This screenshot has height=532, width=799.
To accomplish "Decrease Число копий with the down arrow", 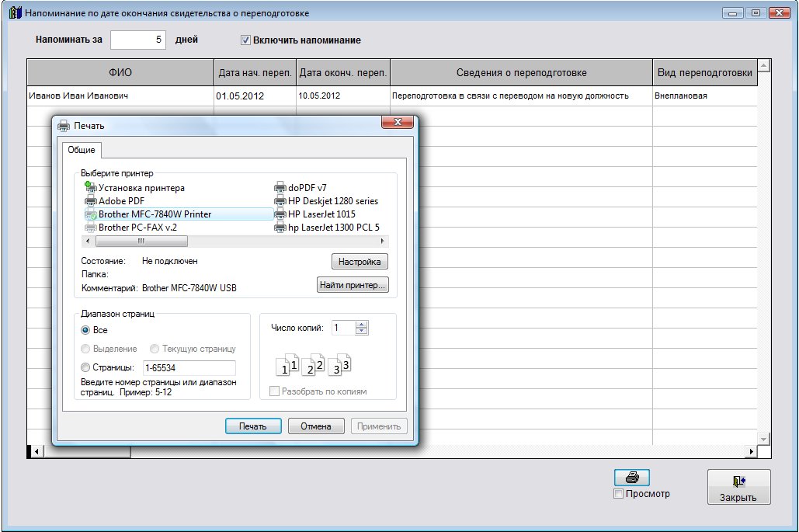I will point(361,331).
